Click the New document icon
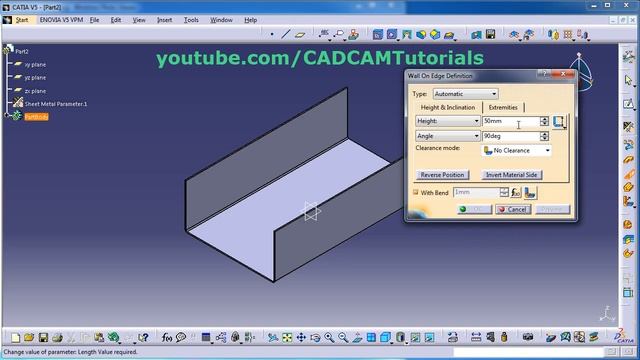640x360 pixels. click(16, 338)
